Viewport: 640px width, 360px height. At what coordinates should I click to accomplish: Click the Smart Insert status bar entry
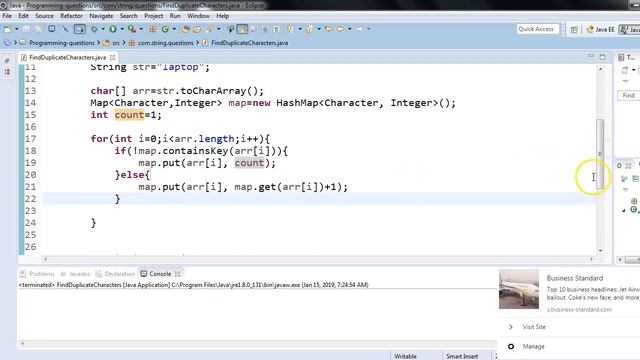(462, 356)
